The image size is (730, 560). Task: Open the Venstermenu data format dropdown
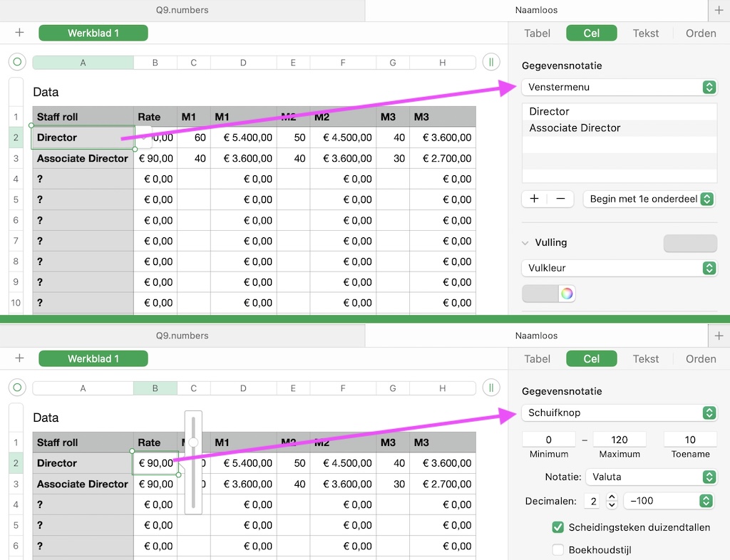(620, 88)
